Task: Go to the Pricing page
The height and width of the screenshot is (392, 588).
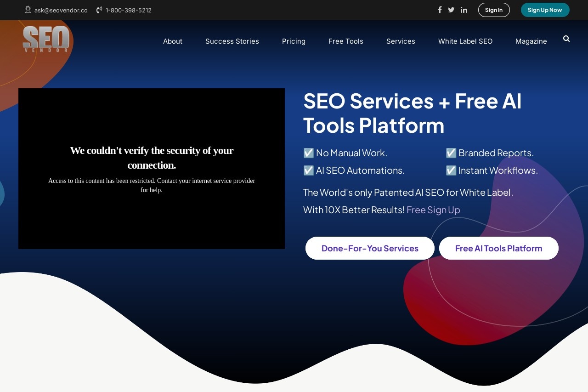Action: coord(294,41)
